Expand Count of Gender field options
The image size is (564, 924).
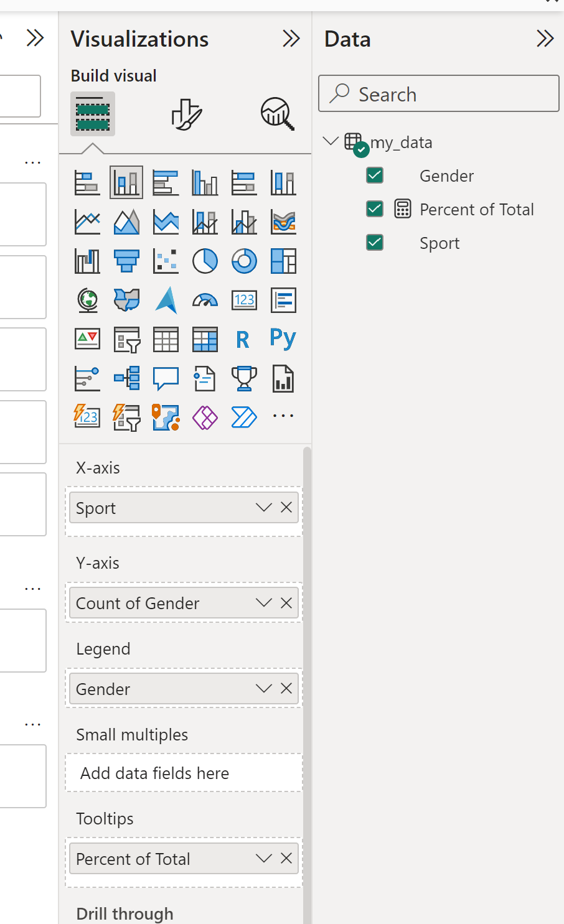[264, 603]
